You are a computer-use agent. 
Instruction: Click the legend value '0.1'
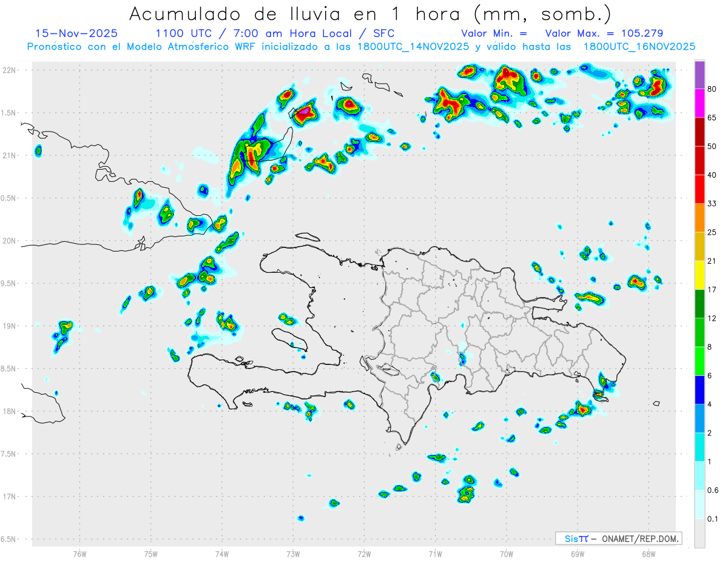713,519
